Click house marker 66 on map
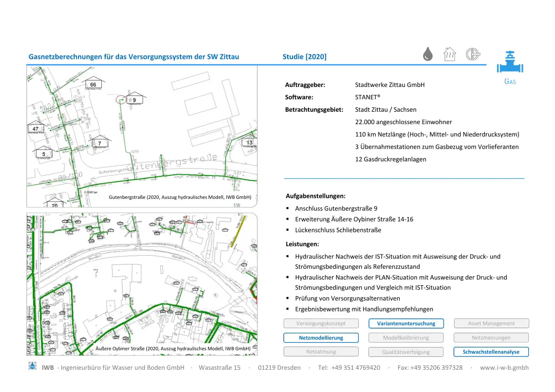This screenshot has height=392, width=555. 93,84
